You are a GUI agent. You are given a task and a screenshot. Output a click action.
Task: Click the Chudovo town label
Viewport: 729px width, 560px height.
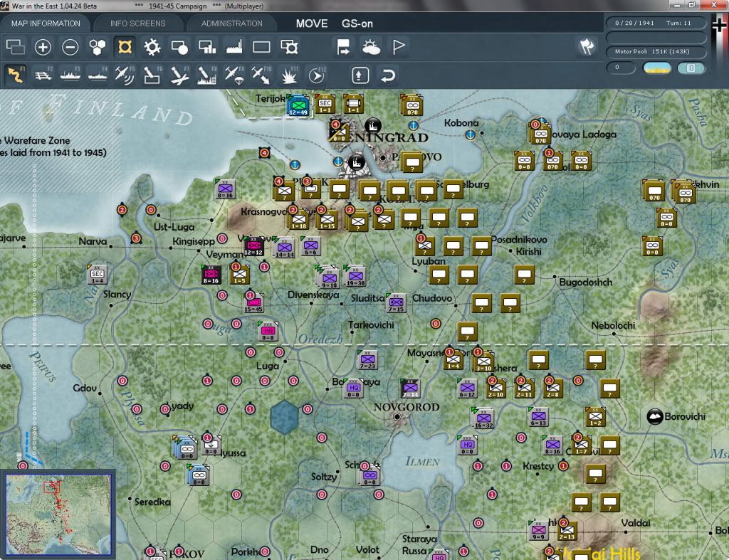point(432,298)
